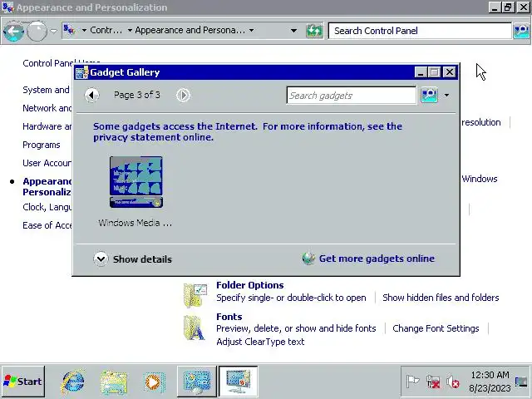Launch Internet Explorer from taskbar
The image size is (532, 399).
[x=73, y=382]
